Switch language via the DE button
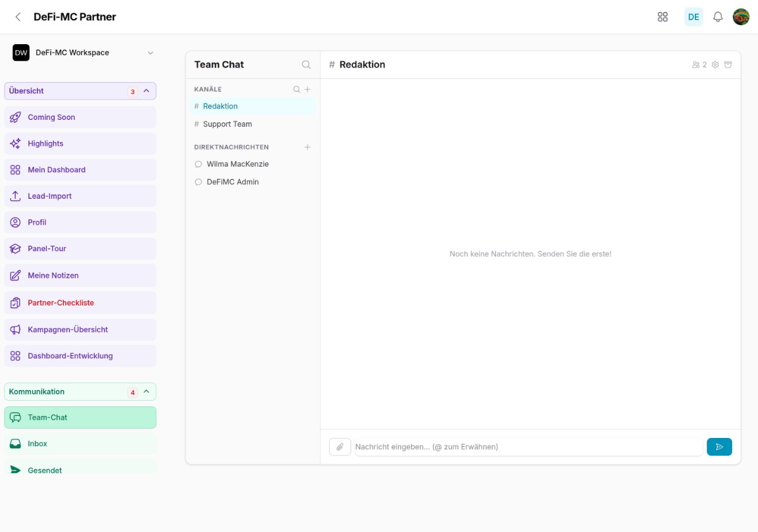This screenshot has width=758, height=532. point(694,17)
